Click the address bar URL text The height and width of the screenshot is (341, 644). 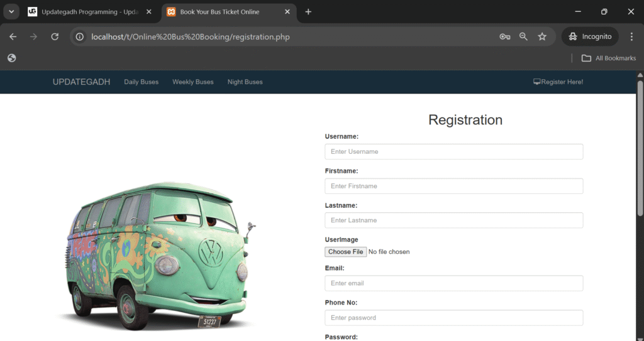pos(191,36)
